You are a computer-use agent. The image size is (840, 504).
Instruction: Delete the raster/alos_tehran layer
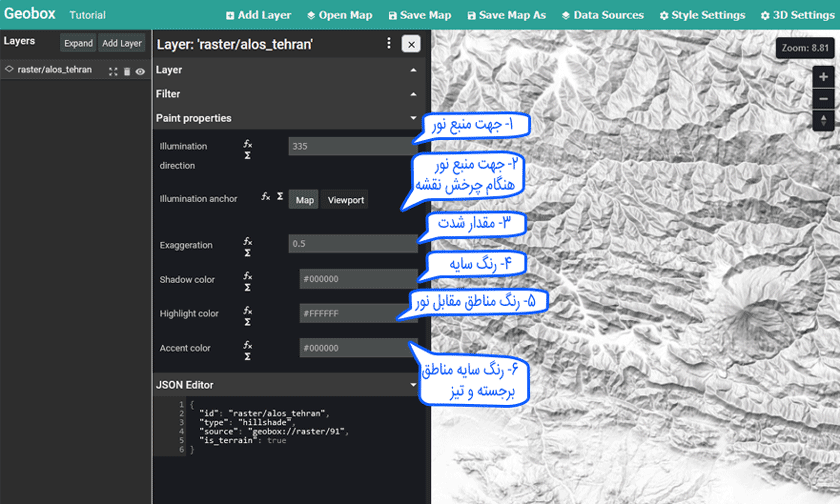click(127, 71)
